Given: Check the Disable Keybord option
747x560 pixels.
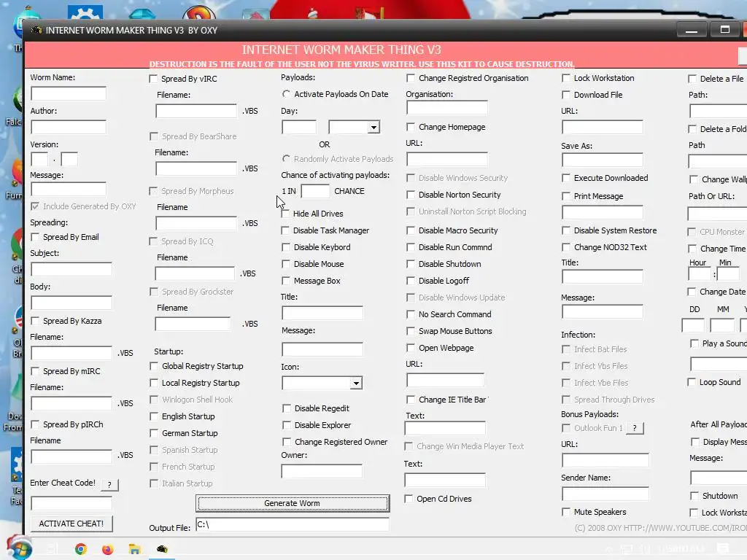Looking at the screenshot, I should pos(285,247).
